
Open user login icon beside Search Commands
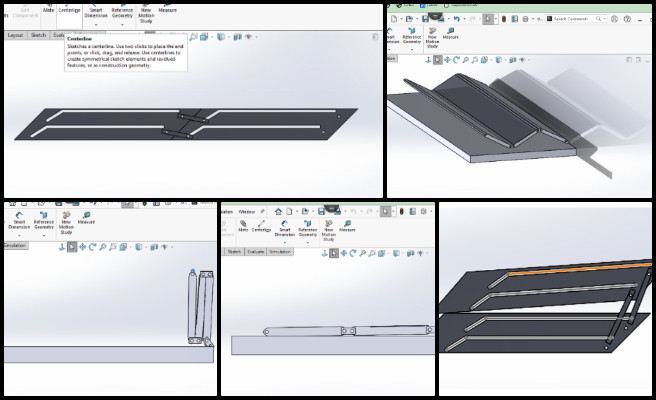pos(614,19)
